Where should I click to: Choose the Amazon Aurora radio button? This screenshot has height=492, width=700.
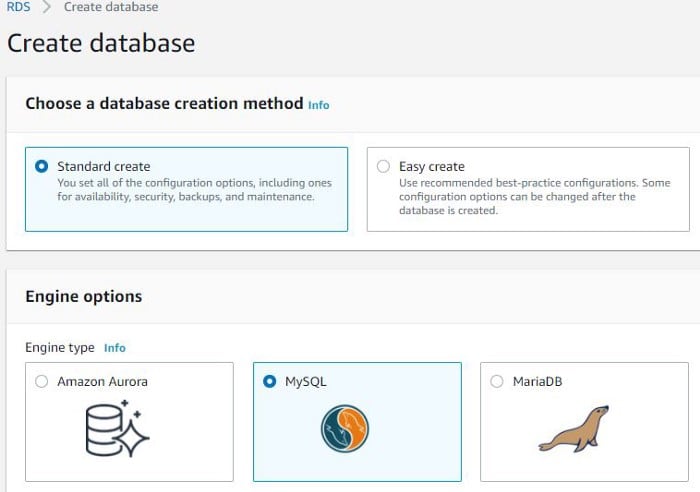pyautogui.click(x=42, y=382)
